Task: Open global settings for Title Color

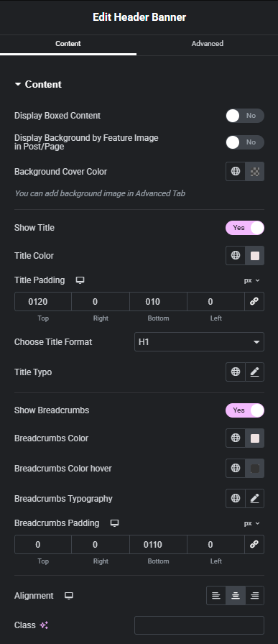Action: [x=236, y=255]
